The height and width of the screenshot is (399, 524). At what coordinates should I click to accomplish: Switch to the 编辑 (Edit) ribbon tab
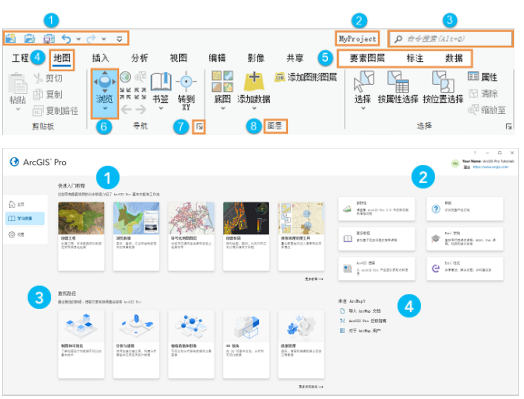click(217, 58)
